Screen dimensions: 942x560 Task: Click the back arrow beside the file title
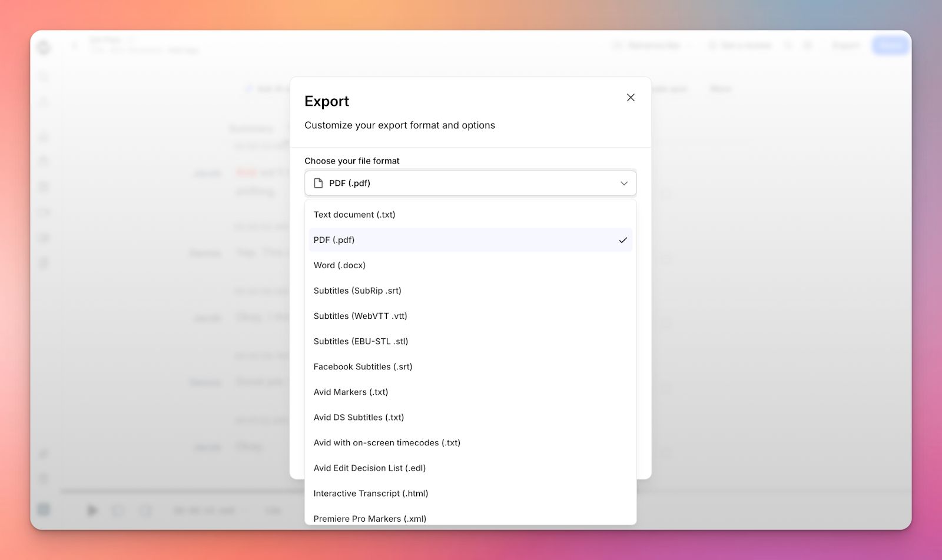coord(75,45)
